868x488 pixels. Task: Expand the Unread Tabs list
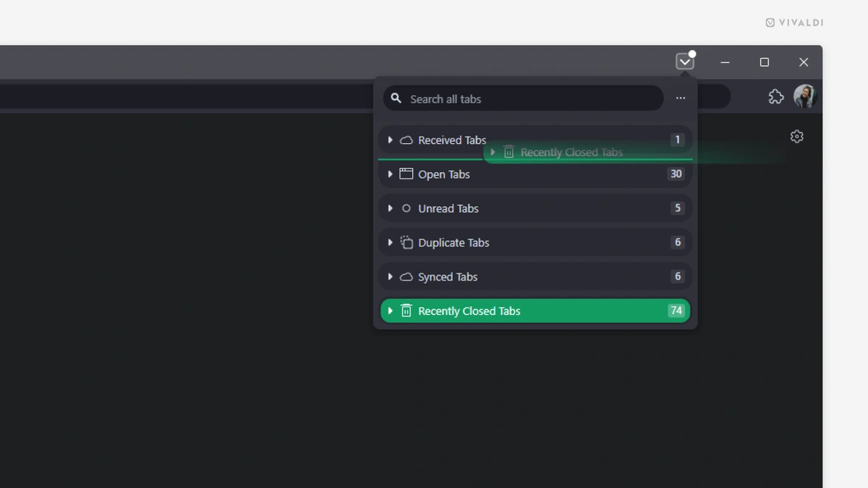tap(391, 207)
